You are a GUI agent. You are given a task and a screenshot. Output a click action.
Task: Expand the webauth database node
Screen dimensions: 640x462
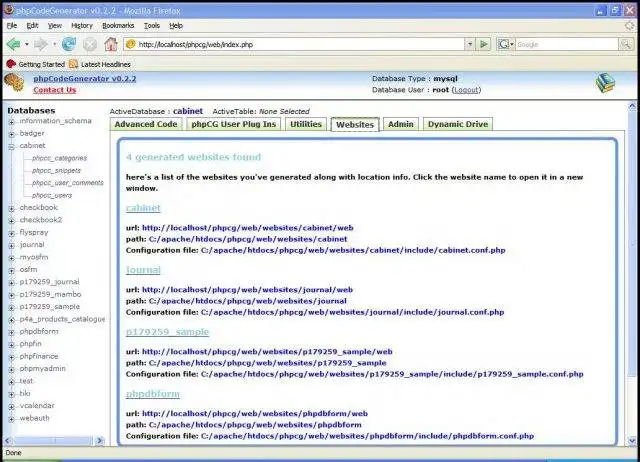pos(11,419)
